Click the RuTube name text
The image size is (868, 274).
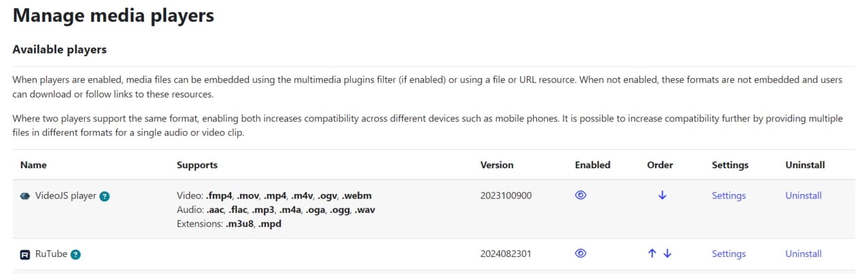(51, 254)
